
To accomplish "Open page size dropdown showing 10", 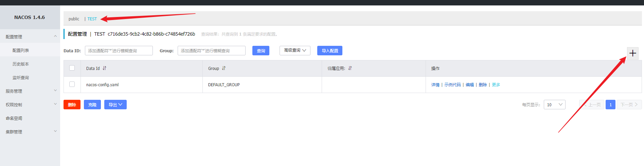I will pos(554,105).
